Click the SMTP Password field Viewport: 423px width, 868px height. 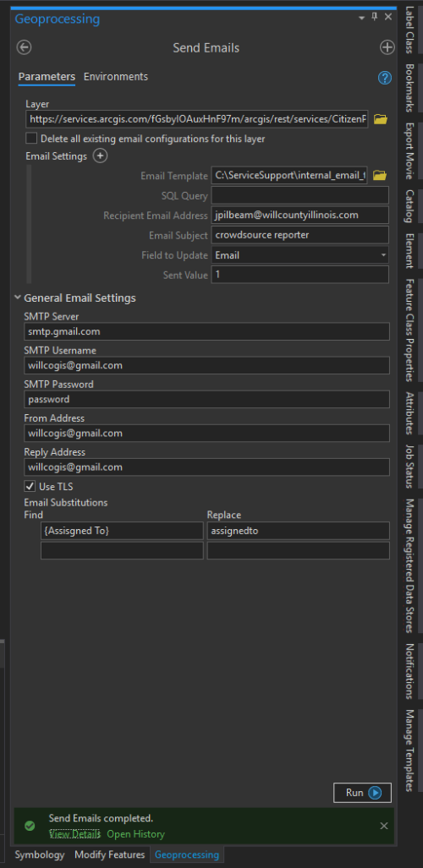coord(206,399)
